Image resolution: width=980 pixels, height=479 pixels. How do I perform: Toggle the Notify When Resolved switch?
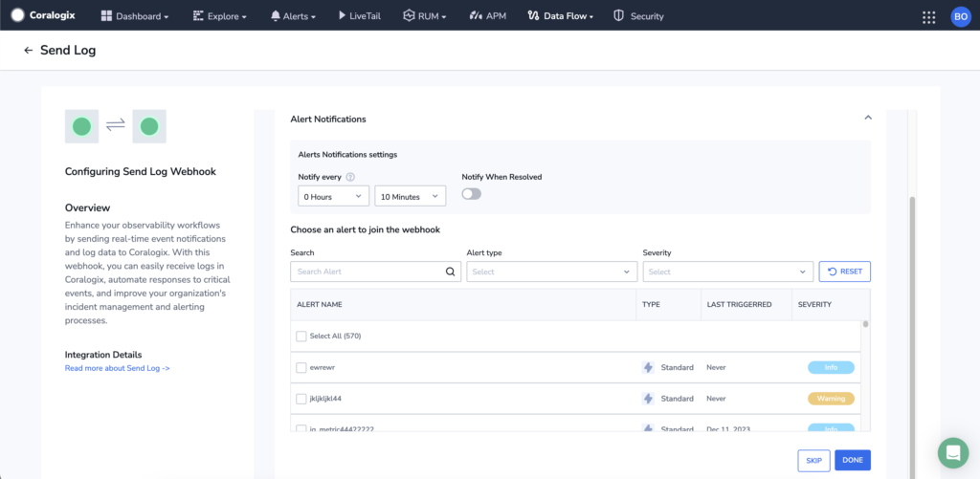[x=471, y=194]
